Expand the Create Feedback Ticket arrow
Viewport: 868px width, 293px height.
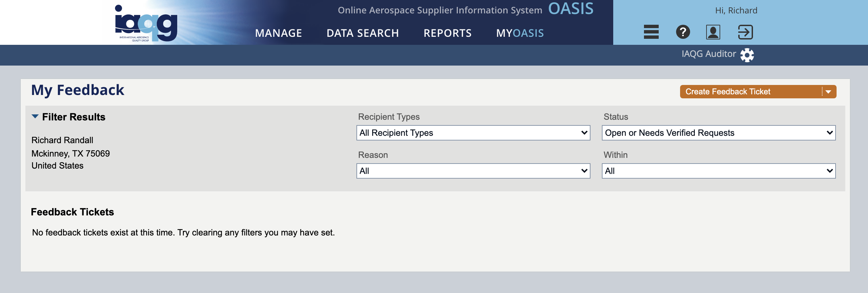(x=829, y=92)
